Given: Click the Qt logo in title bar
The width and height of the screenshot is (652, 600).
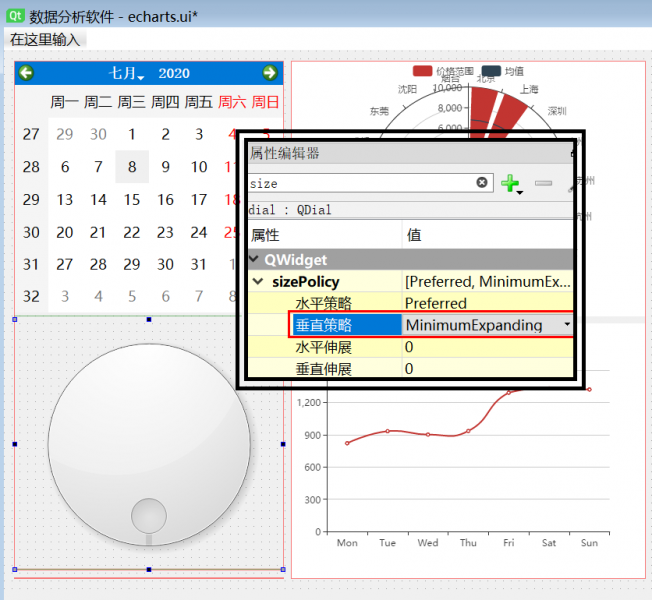Looking at the screenshot, I should point(15,16).
